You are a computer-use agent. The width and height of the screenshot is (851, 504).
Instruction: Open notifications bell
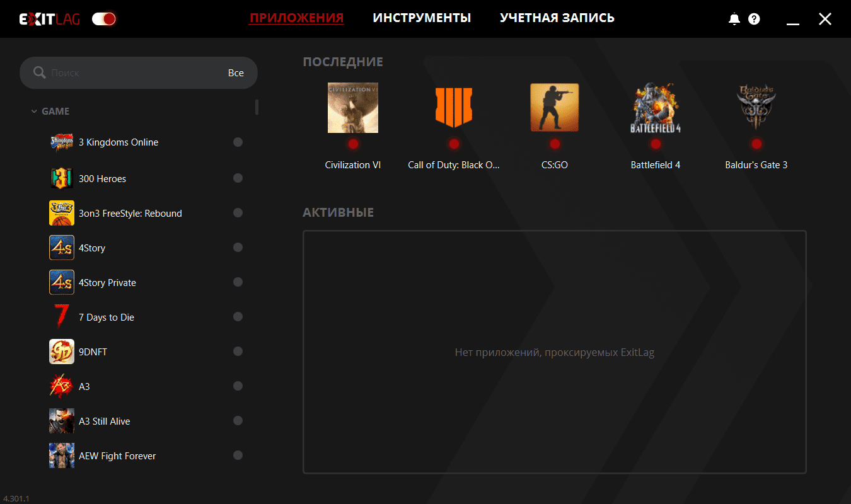734,19
